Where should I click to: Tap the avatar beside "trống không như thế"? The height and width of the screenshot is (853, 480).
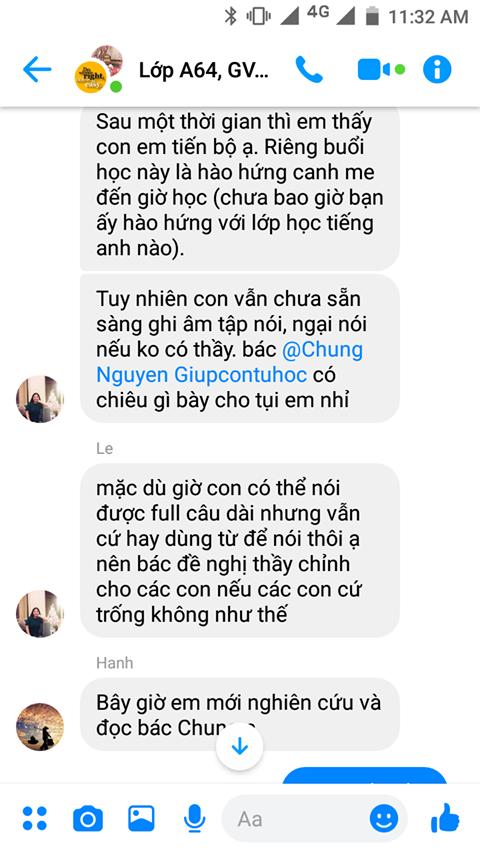pos(40,614)
